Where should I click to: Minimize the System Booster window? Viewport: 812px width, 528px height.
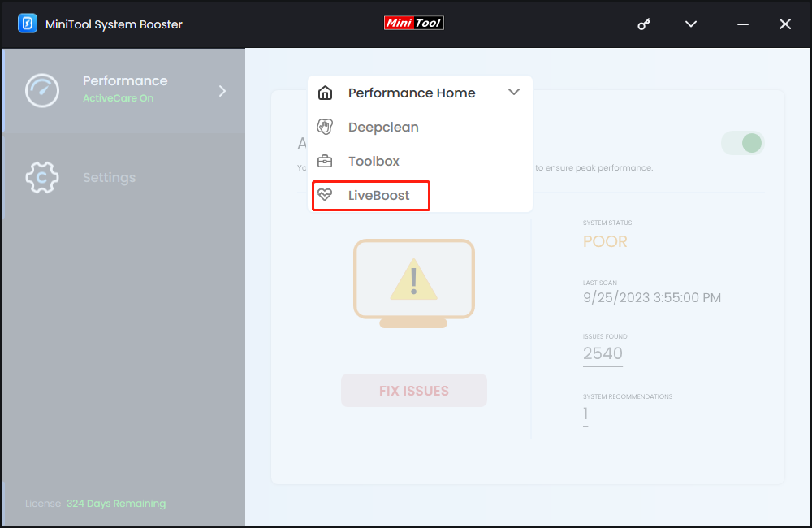coord(743,24)
